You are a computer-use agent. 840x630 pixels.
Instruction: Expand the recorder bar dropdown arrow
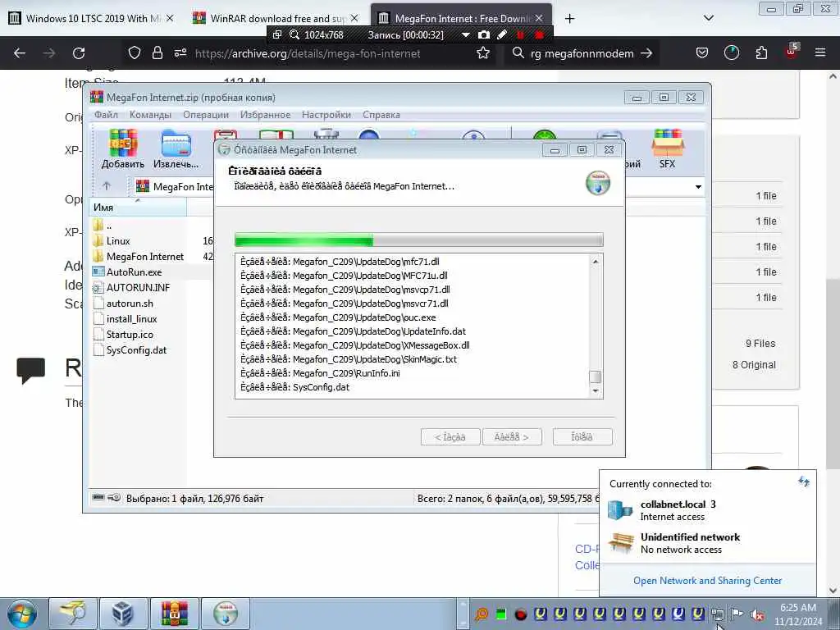pyautogui.click(x=466, y=34)
